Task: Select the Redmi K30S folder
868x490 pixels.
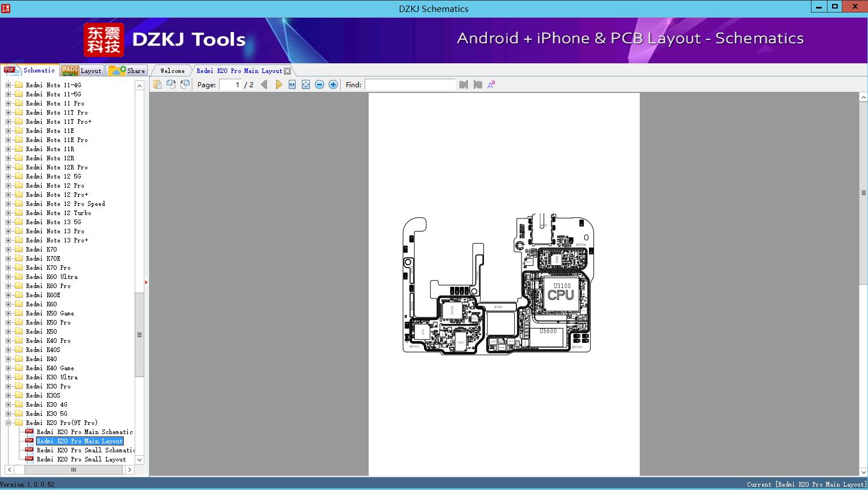Action: coord(43,395)
